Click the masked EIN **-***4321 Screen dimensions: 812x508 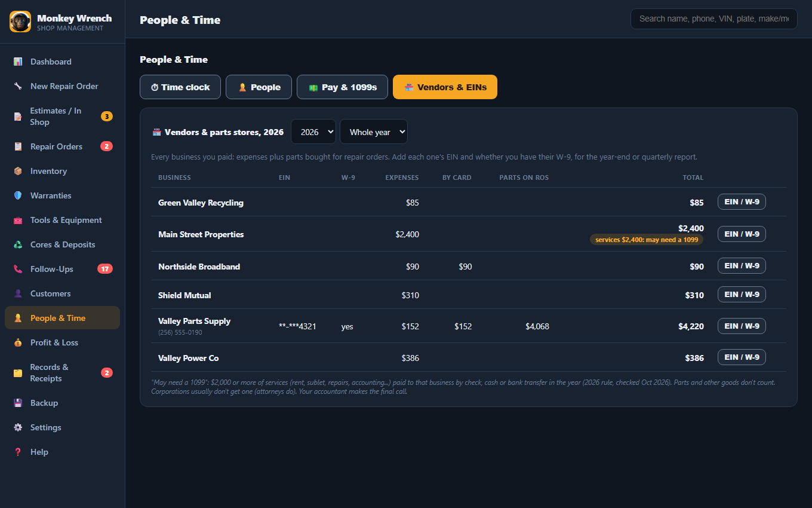click(297, 326)
